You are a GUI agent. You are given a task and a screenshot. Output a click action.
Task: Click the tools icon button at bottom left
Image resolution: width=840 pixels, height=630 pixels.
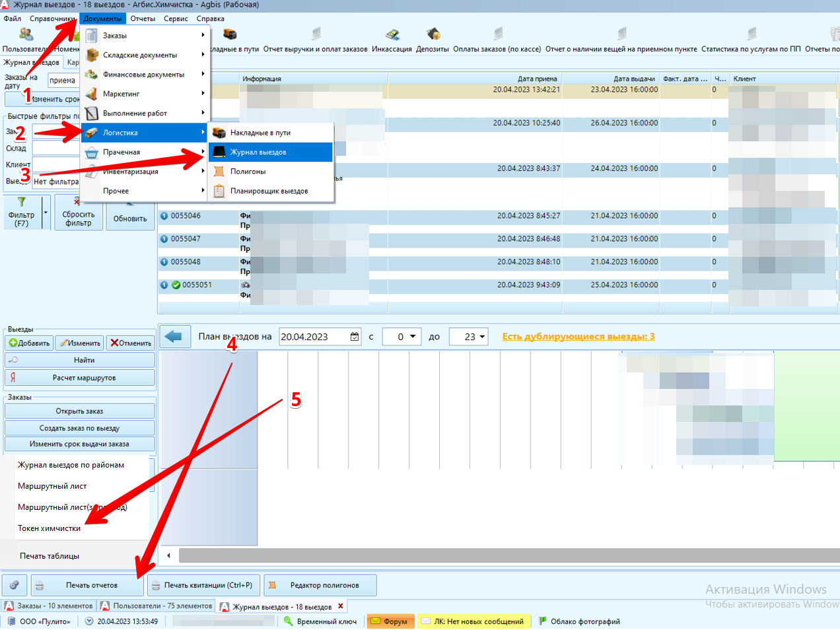click(x=15, y=585)
